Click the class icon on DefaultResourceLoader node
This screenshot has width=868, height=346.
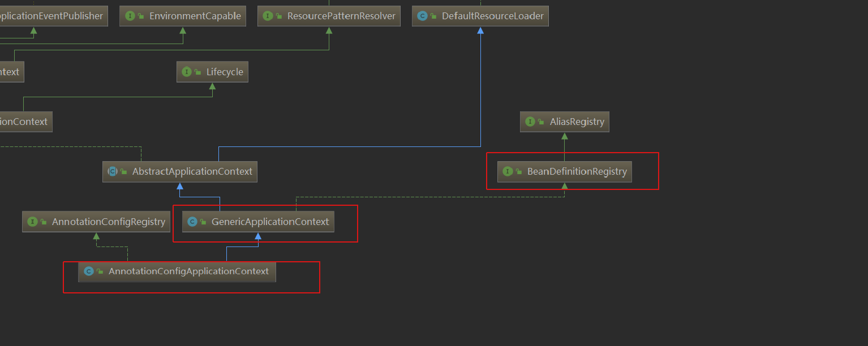pos(422,16)
